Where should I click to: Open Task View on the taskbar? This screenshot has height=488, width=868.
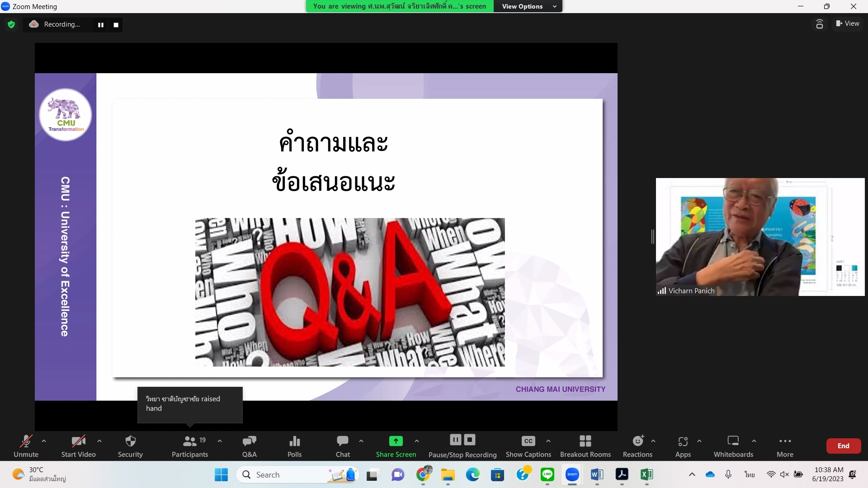[372, 474]
